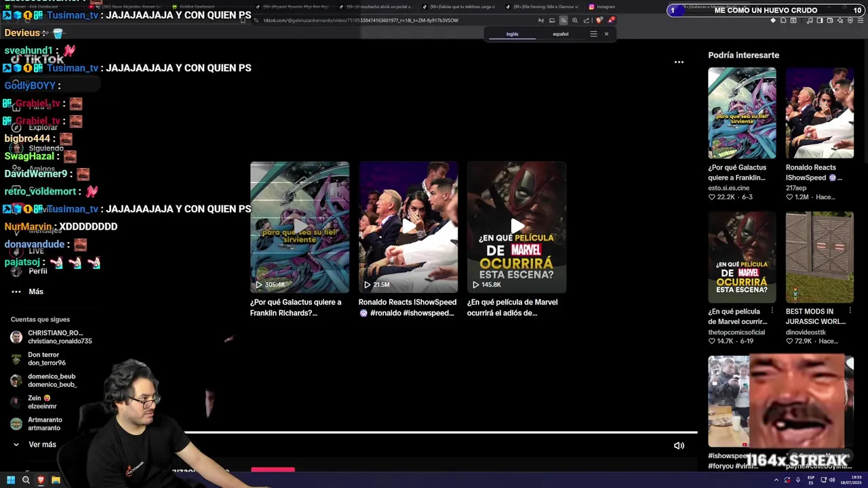
Task: Open Brave browser from taskbar
Action: tap(41, 480)
